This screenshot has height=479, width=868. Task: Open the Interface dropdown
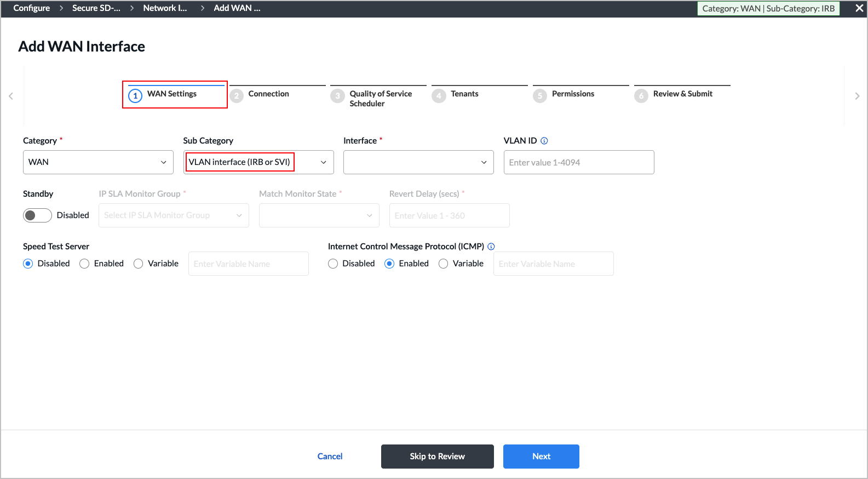point(418,162)
